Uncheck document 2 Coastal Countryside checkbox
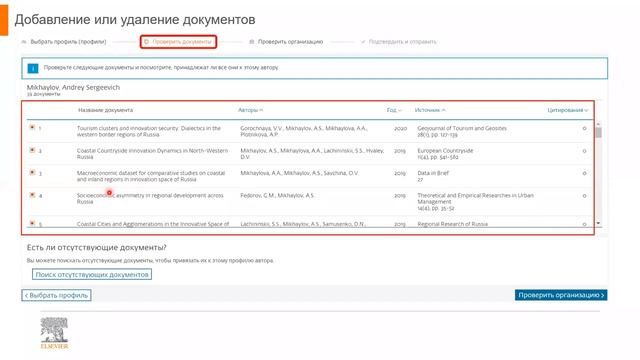The height and width of the screenshot is (360, 640). pyautogui.click(x=32, y=150)
